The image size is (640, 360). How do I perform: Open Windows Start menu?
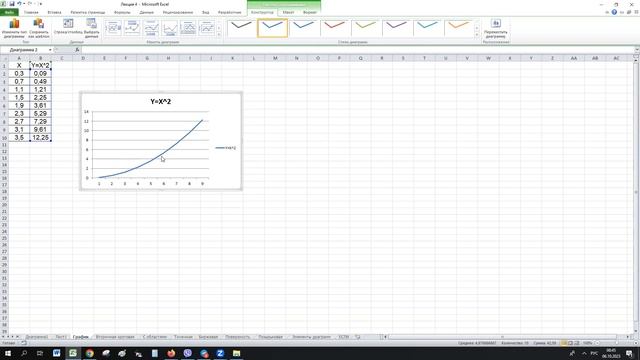(8, 353)
